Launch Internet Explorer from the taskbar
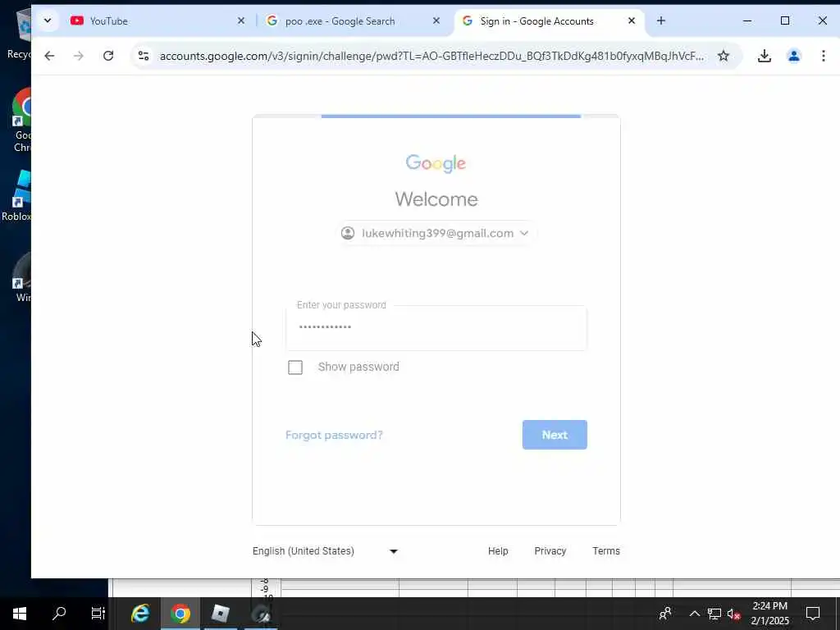The width and height of the screenshot is (840, 630). pyautogui.click(x=140, y=614)
